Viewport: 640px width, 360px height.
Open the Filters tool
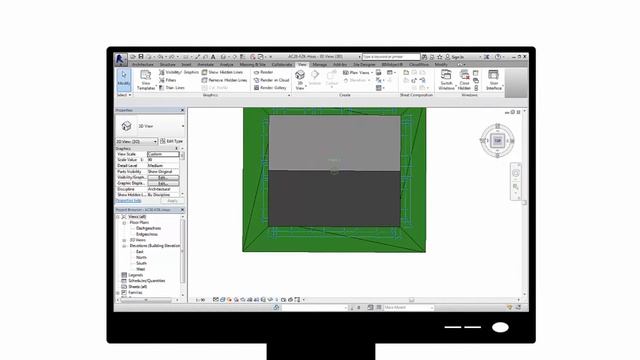coord(168,80)
